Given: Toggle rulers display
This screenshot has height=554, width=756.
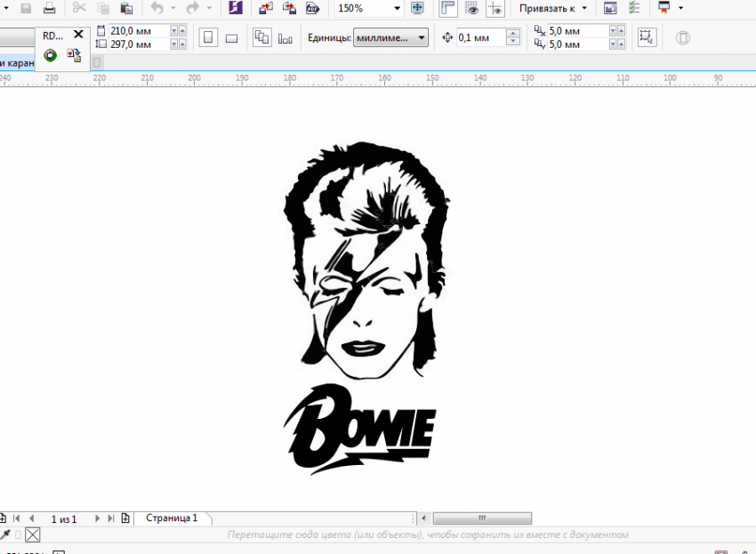Looking at the screenshot, I should pyautogui.click(x=448, y=8).
